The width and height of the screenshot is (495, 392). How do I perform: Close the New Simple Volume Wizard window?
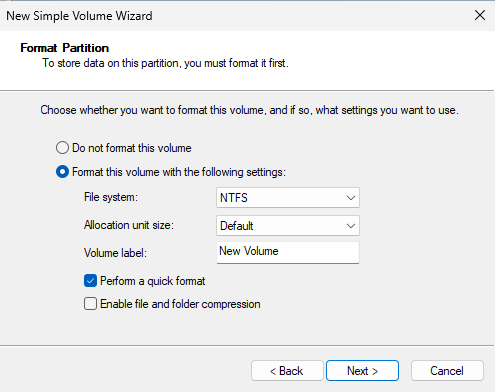pyautogui.click(x=480, y=15)
